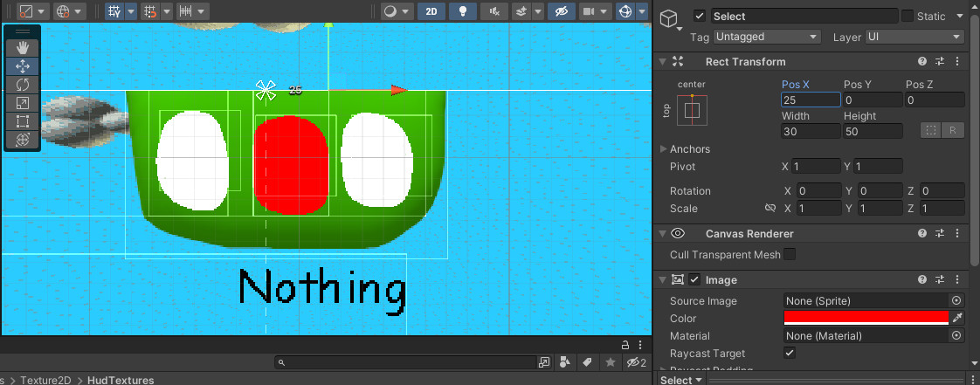
Task: Enable the Static checkbox
Action: pyautogui.click(x=908, y=17)
